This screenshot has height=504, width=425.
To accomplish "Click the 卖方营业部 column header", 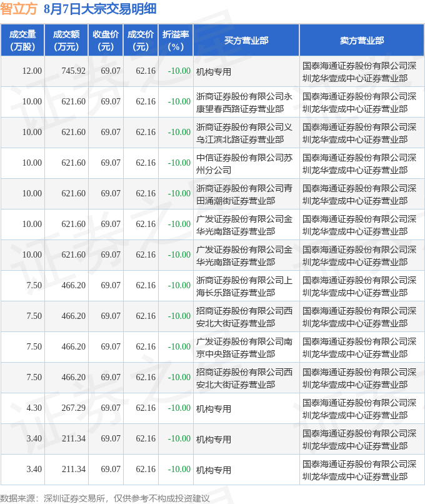I will click(x=362, y=41).
